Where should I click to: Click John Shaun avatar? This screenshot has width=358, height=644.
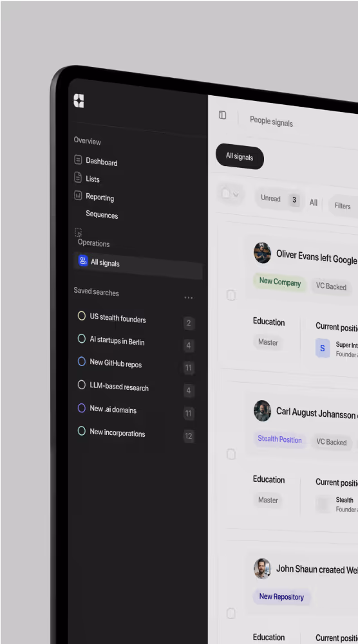(262, 569)
